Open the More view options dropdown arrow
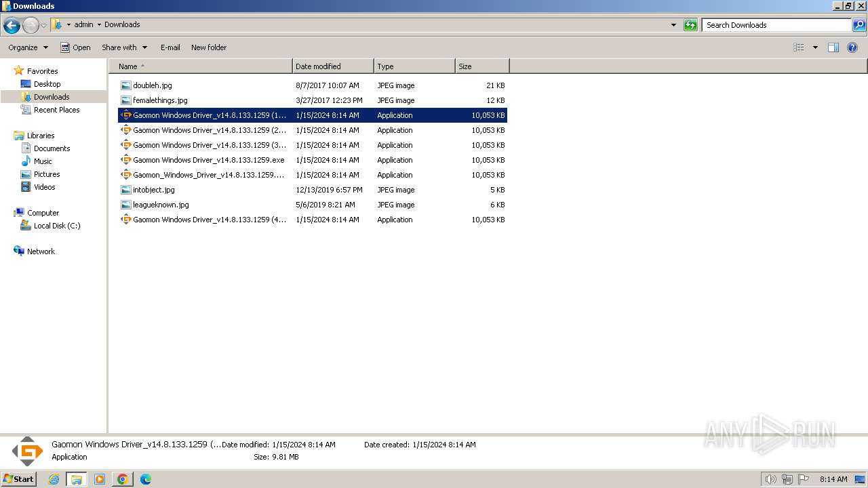Viewport: 868px width, 488px height. [815, 47]
